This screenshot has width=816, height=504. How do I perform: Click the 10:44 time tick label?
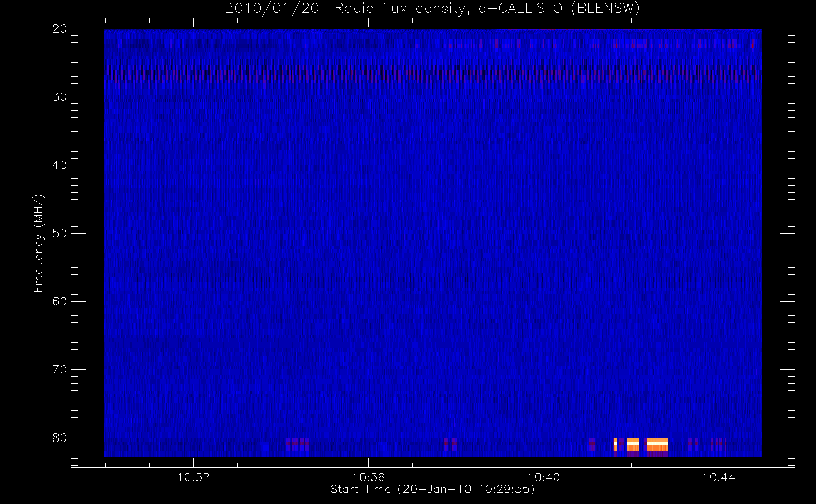pyautogui.click(x=719, y=477)
